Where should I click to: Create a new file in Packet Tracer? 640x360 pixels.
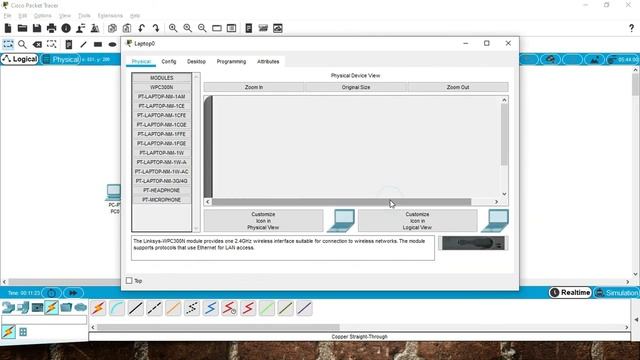(x=8, y=28)
